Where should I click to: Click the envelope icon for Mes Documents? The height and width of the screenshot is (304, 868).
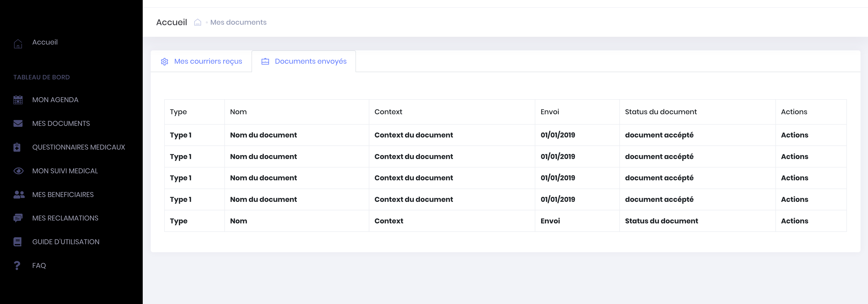[x=18, y=123]
